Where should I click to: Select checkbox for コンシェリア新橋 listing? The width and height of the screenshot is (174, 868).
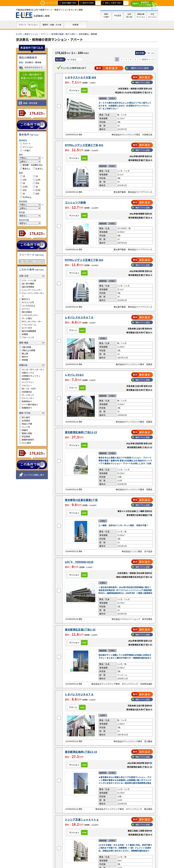pos(59,226)
